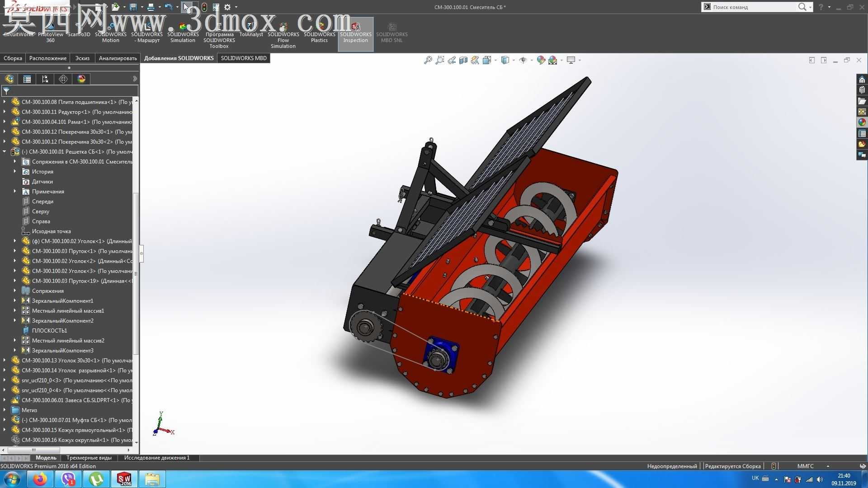Toggle SOLIDWORKS Plastics add-in

click(x=320, y=34)
